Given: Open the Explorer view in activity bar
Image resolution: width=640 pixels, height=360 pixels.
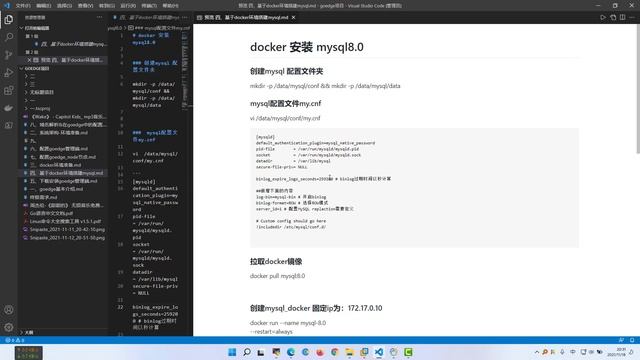Looking at the screenshot, I should [x=9, y=20].
